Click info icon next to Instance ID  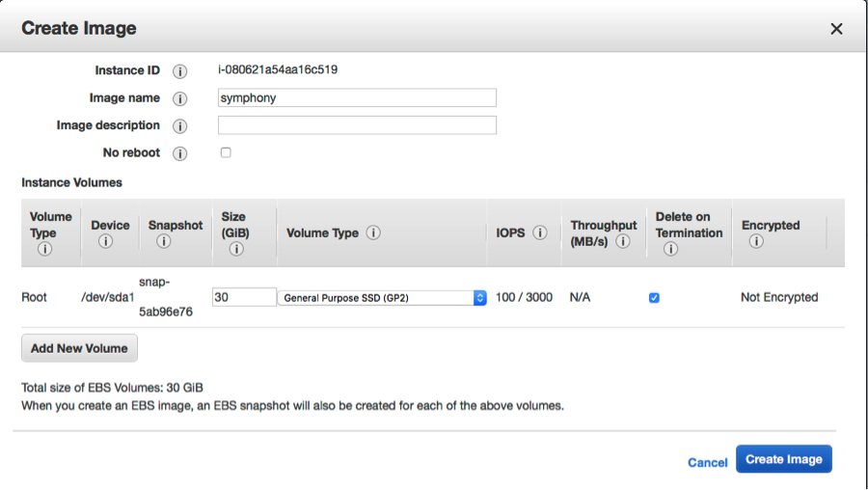pos(179,71)
